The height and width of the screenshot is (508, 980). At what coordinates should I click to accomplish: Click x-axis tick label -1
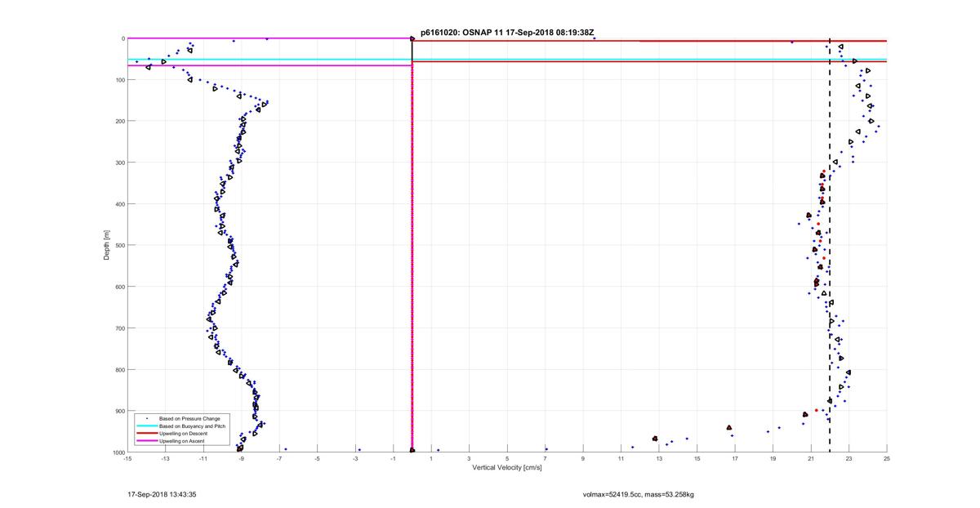(x=393, y=458)
